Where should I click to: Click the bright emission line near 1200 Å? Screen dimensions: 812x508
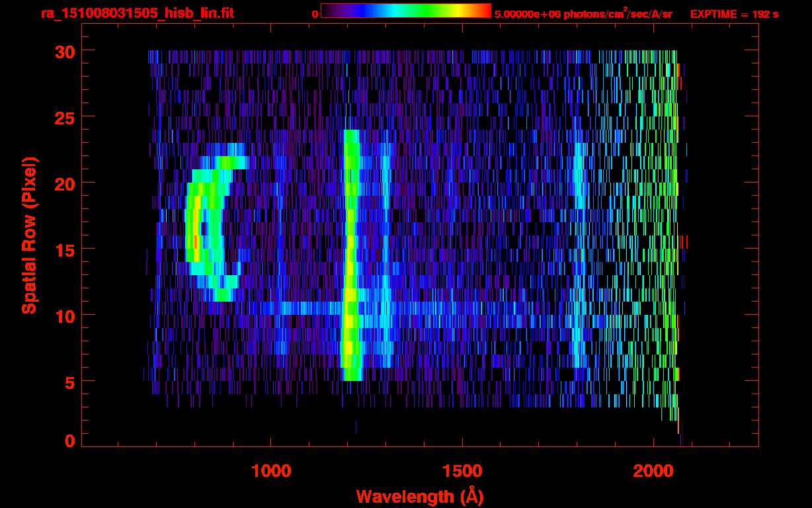point(350,255)
